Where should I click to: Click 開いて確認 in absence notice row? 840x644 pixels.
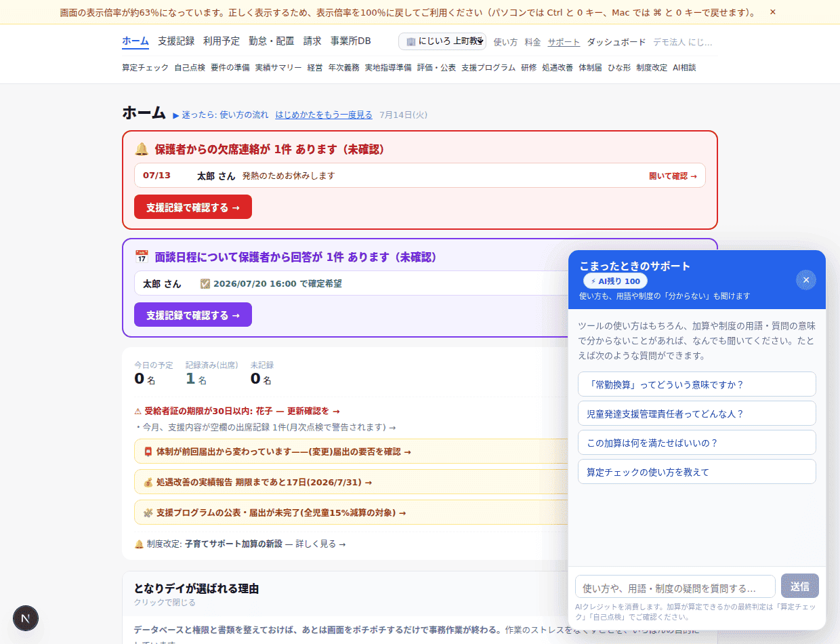tap(673, 176)
